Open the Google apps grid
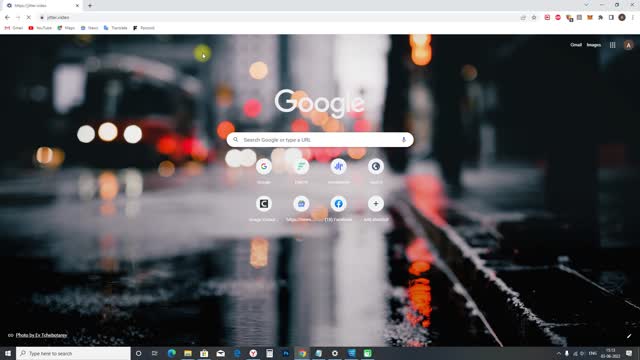Viewport: 640px width, 360px height. (613, 45)
